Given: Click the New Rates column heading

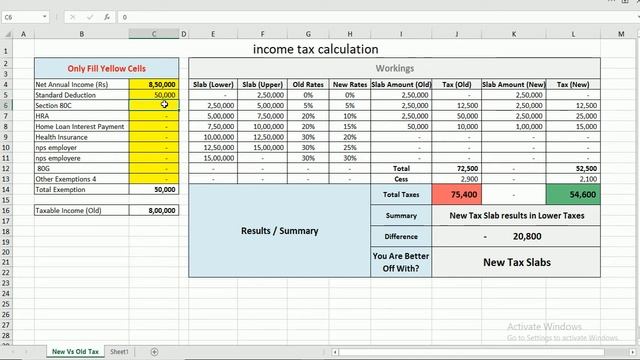Looking at the screenshot, I should [x=350, y=84].
